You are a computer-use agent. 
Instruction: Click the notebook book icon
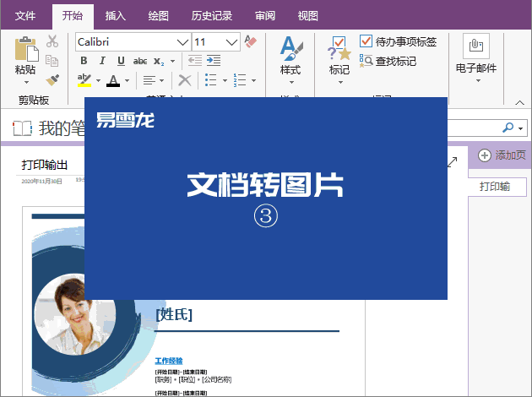(23, 128)
